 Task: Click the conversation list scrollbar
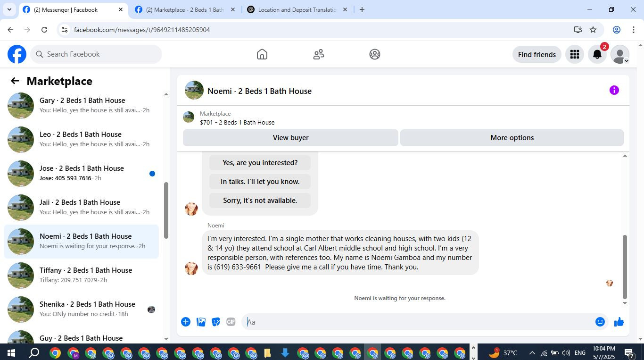point(166,210)
